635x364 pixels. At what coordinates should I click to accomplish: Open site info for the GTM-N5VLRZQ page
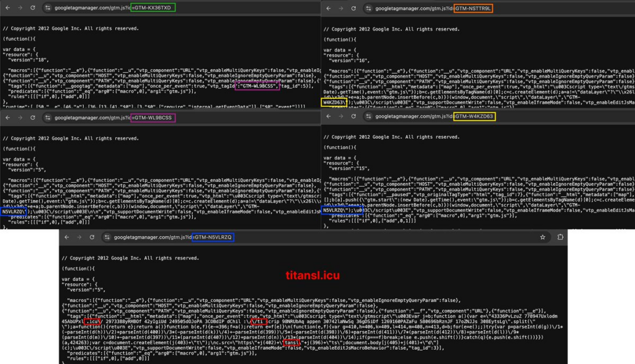coord(108,237)
